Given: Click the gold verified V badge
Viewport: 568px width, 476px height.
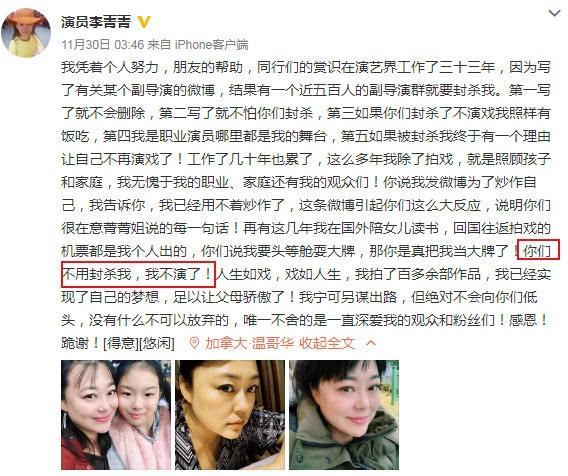Looking at the screenshot, I should (144, 22).
